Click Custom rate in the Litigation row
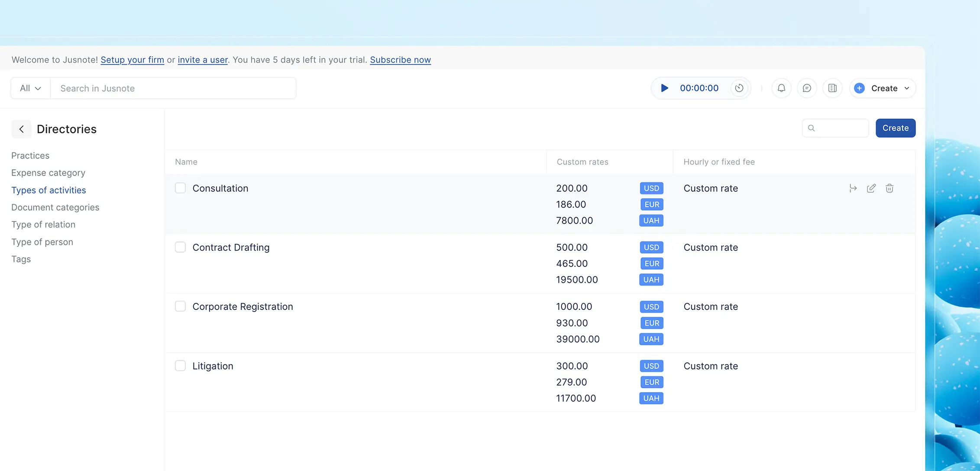 711,366
